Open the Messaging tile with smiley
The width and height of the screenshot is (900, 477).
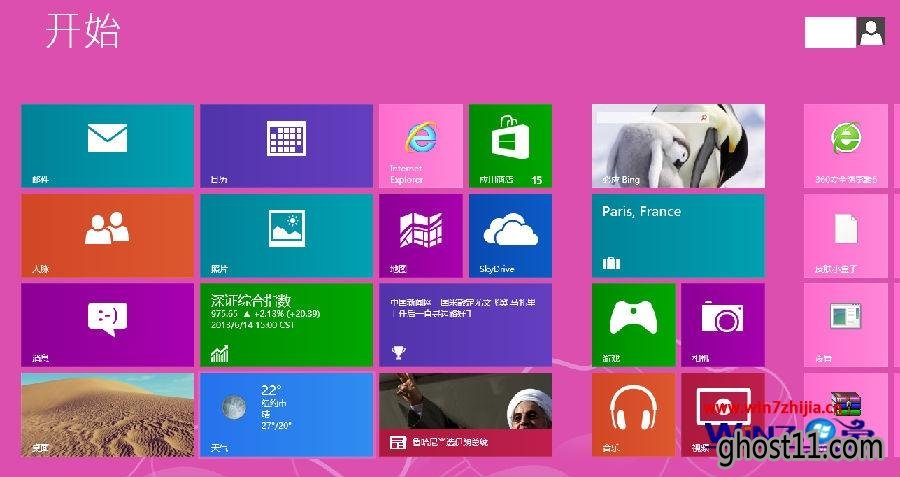pyautogui.click(x=107, y=325)
